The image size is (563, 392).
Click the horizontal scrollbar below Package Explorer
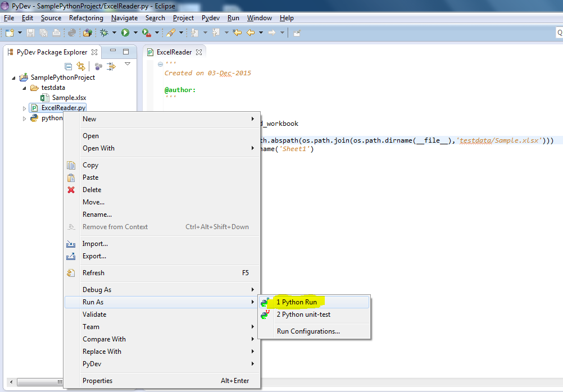click(x=34, y=381)
